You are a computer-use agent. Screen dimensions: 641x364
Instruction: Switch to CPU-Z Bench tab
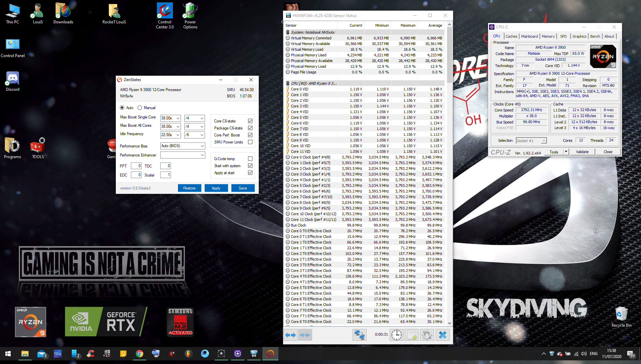[x=595, y=36]
